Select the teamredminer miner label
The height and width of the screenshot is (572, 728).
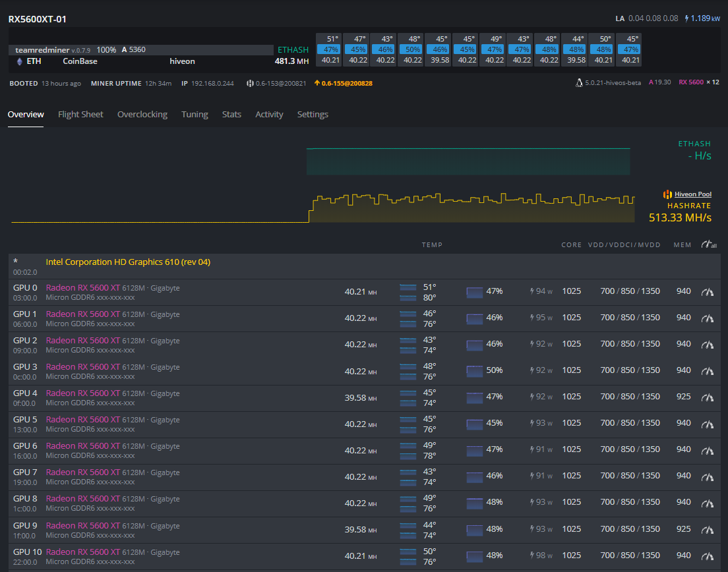(x=42, y=49)
